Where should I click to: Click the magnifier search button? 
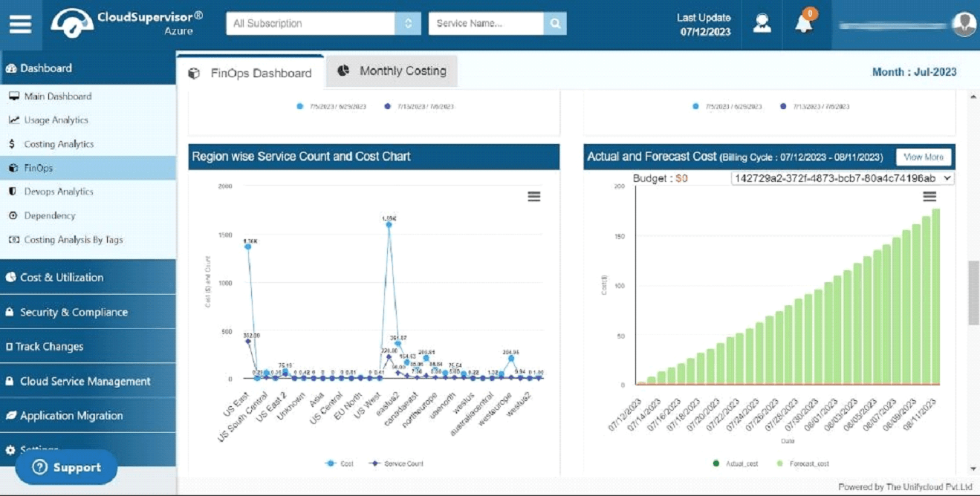(x=555, y=23)
